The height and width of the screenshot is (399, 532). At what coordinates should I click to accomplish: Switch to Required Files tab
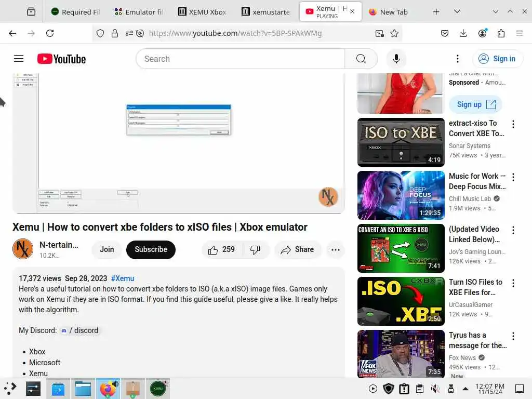point(75,12)
